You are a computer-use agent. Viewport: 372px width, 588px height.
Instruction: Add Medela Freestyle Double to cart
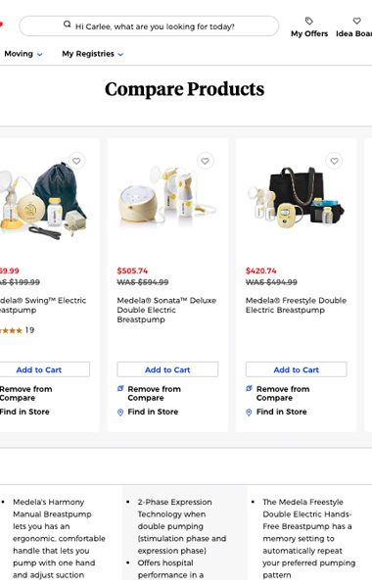(296, 369)
